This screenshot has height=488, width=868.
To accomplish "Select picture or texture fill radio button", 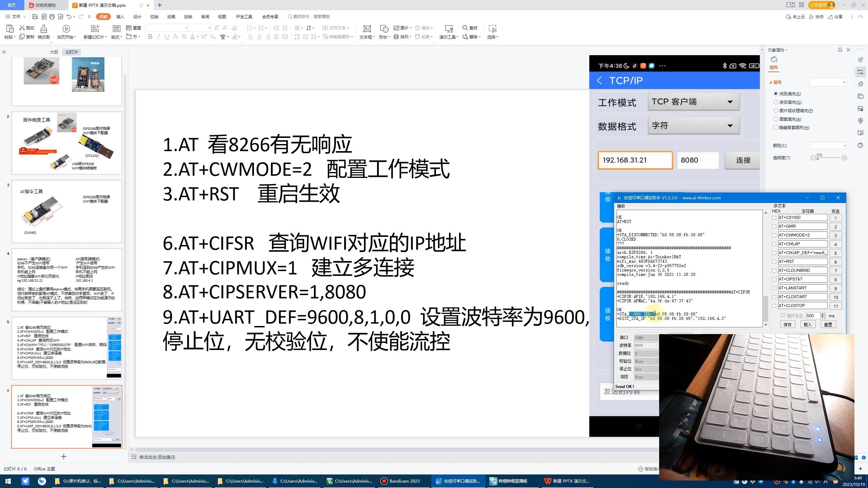I will coord(775,110).
